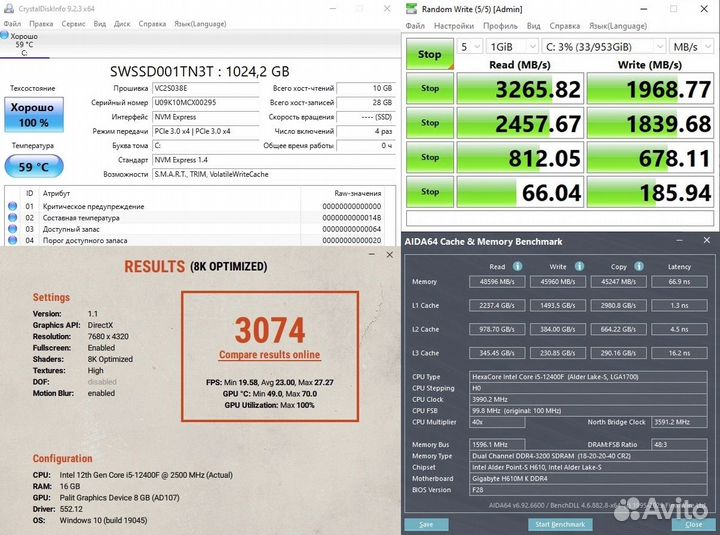Click Доступный запас attribute row

pyautogui.click(x=200, y=229)
